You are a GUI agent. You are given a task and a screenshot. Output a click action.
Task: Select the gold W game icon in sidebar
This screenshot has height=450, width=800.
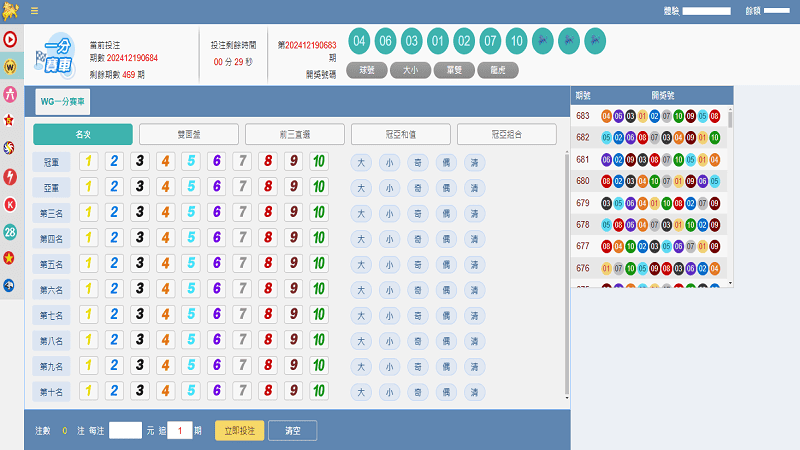point(10,67)
